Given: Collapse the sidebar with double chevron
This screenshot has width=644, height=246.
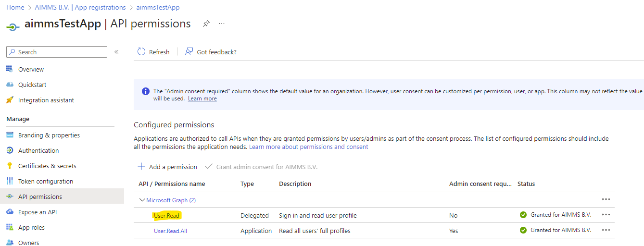Looking at the screenshot, I should (x=116, y=52).
